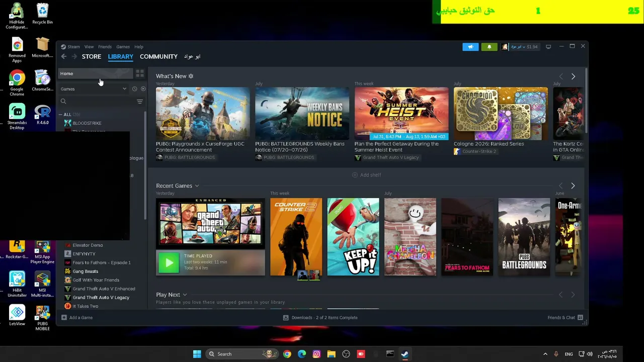The height and width of the screenshot is (362, 644).
Task: Open LetsView desktop shortcut
Action: [x=17, y=315]
